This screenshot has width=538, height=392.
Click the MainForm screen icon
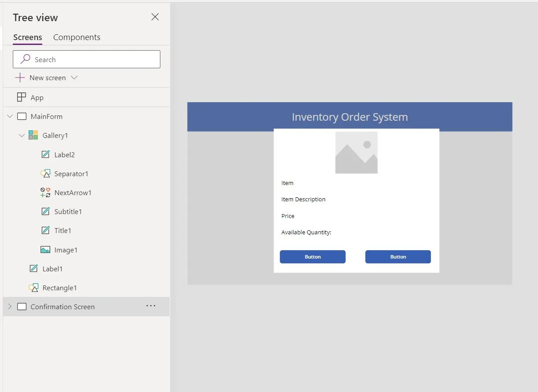point(22,116)
